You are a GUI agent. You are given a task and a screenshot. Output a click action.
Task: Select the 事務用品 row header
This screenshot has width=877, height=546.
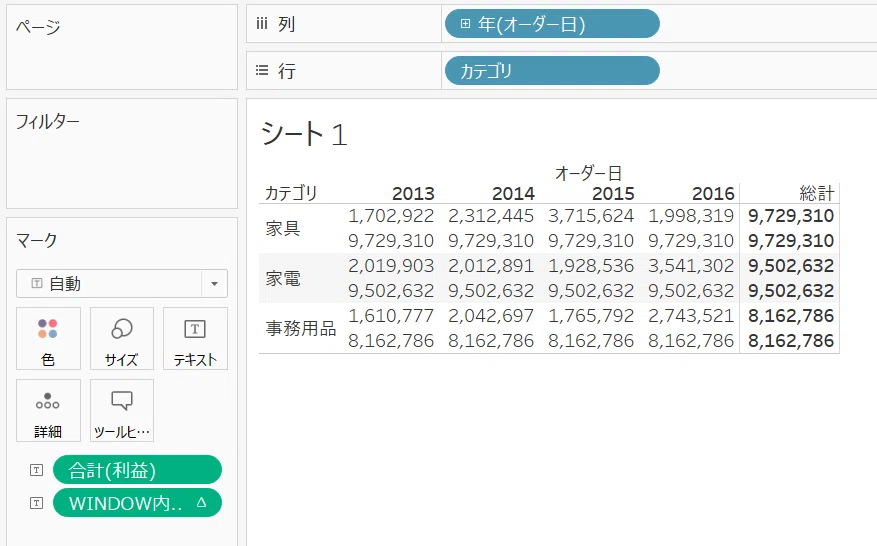pyautogui.click(x=301, y=328)
